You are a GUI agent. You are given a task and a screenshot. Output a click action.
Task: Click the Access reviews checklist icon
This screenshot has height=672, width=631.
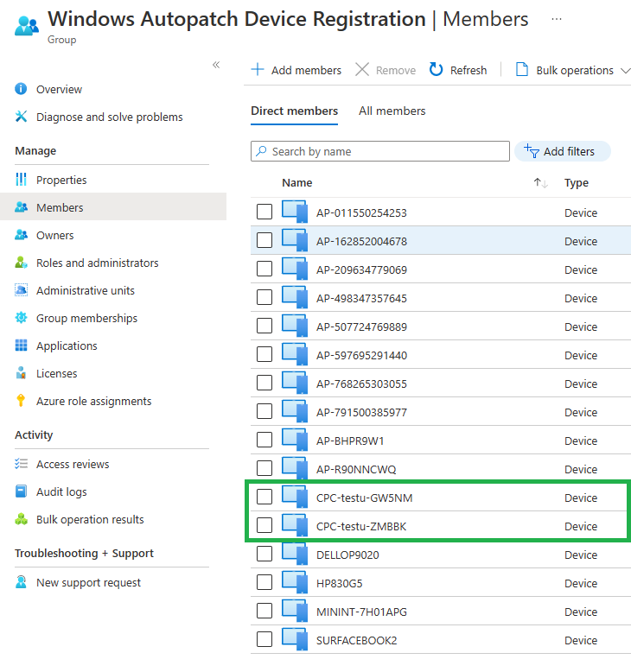(x=21, y=464)
